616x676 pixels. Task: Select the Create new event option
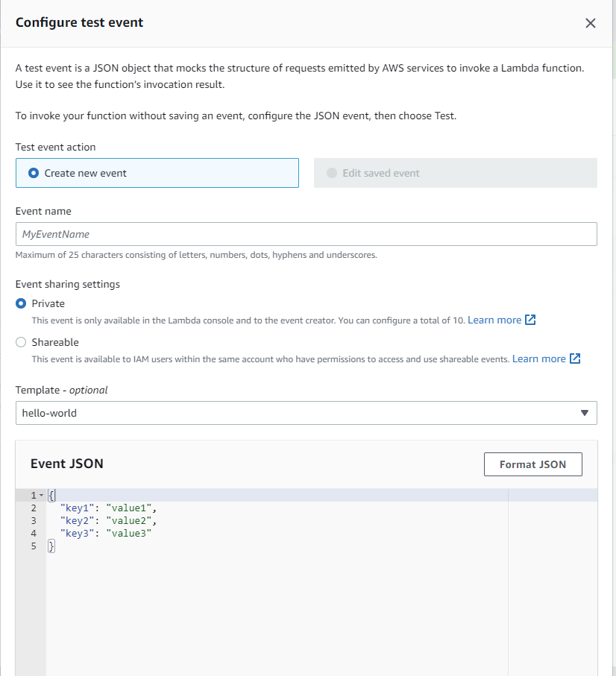(157, 173)
